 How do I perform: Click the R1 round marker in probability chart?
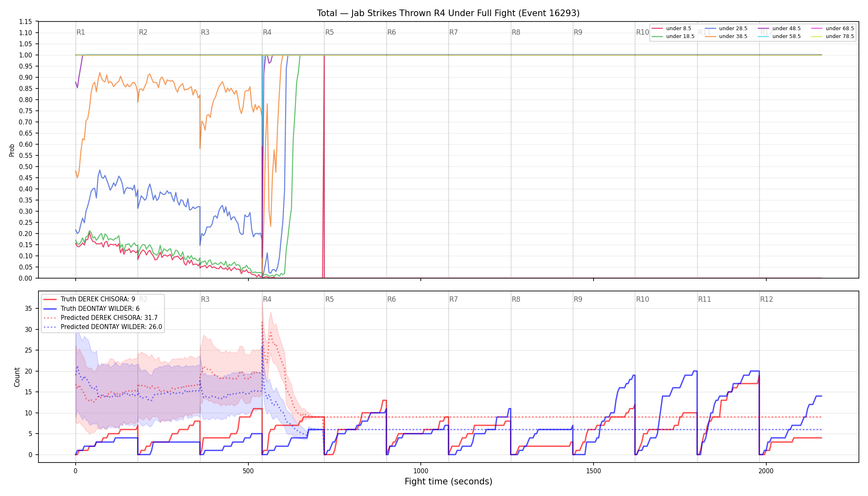(81, 32)
